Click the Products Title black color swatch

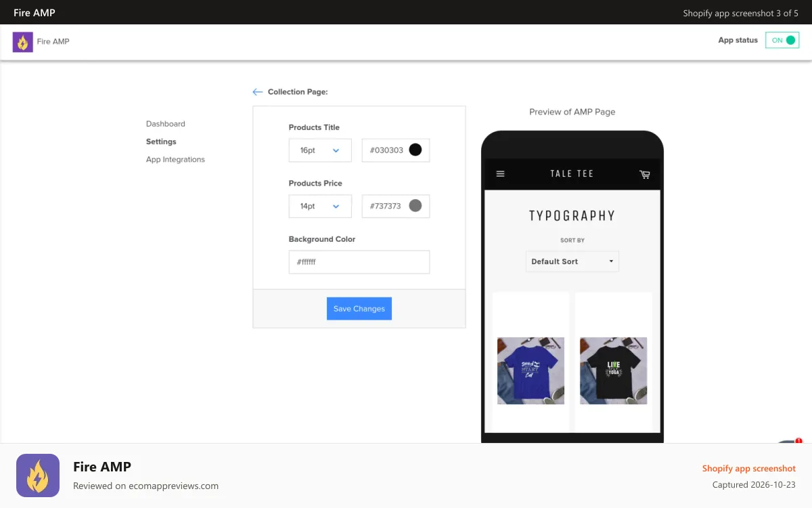pyautogui.click(x=415, y=150)
